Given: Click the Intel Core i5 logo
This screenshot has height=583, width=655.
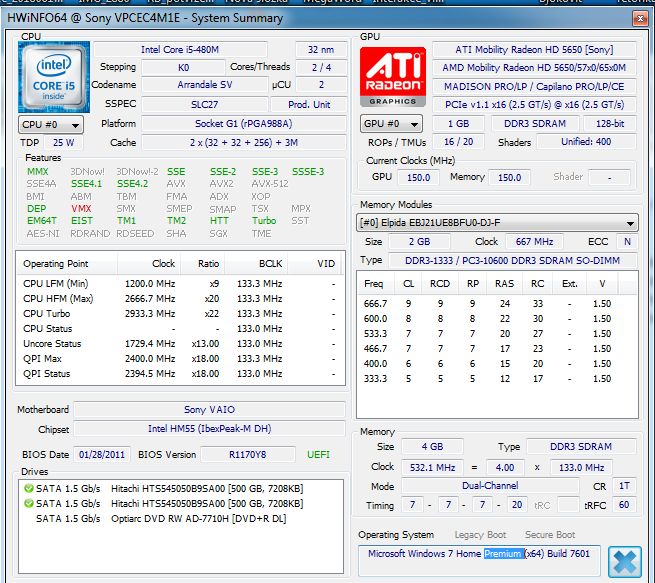Looking at the screenshot, I should point(53,77).
